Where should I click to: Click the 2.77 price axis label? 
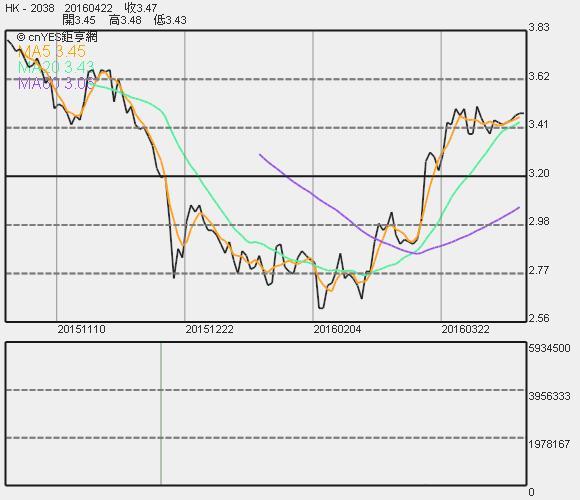539,270
